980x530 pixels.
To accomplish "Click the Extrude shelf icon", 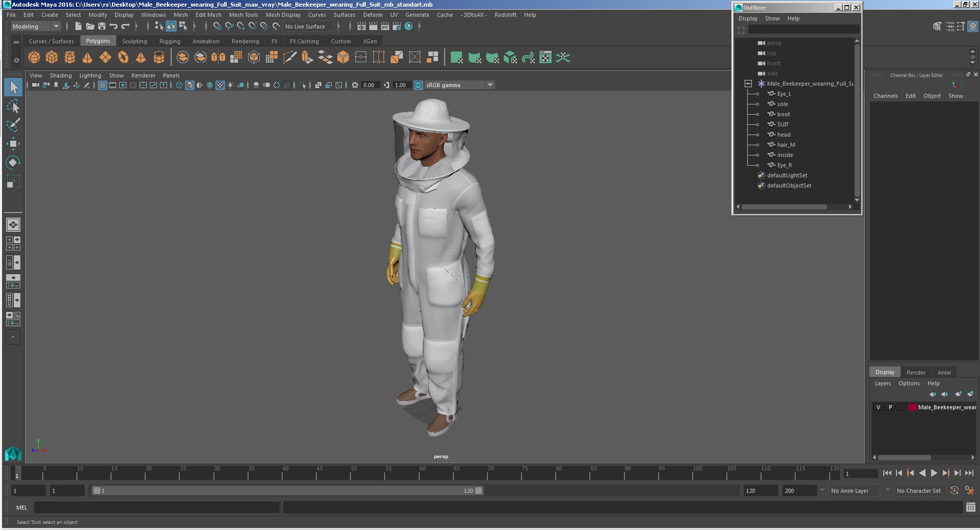I will point(307,58).
